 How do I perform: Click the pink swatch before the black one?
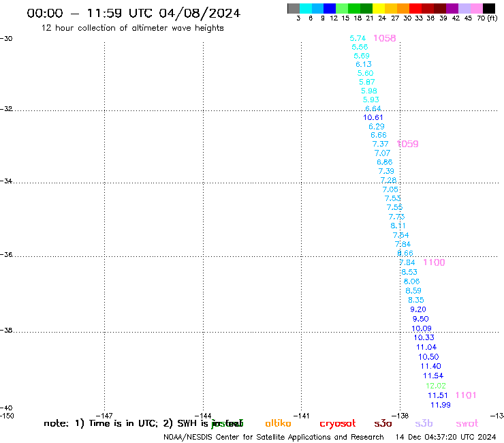tap(477, 8)
